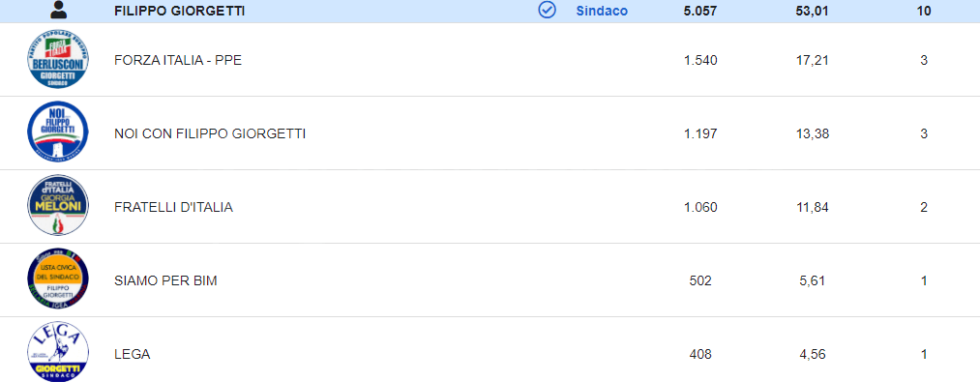Open the Noi con Filippo Giorgetti logo
Image resolution: width=980 pixels, height=382 pixels.
(58, 133)
